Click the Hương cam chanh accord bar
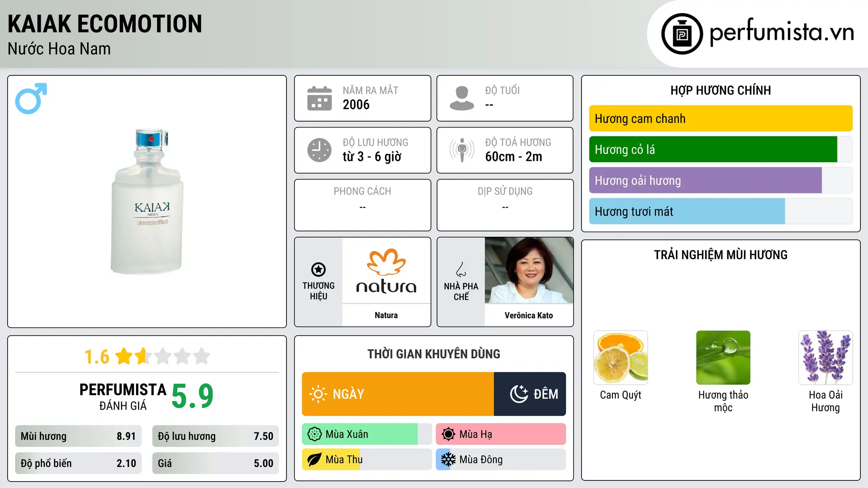This screenshot has height=488, width=868. tap(721, 119)
